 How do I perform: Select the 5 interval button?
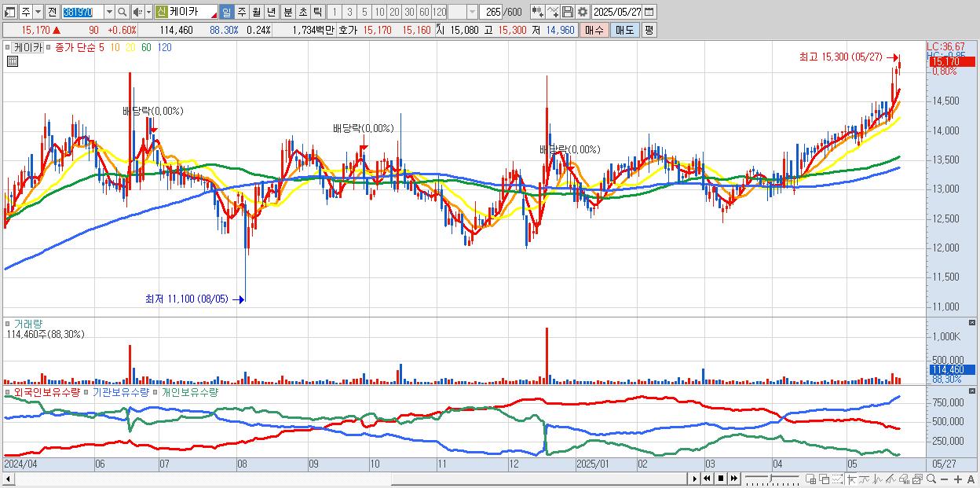click(x=364, y=12)
